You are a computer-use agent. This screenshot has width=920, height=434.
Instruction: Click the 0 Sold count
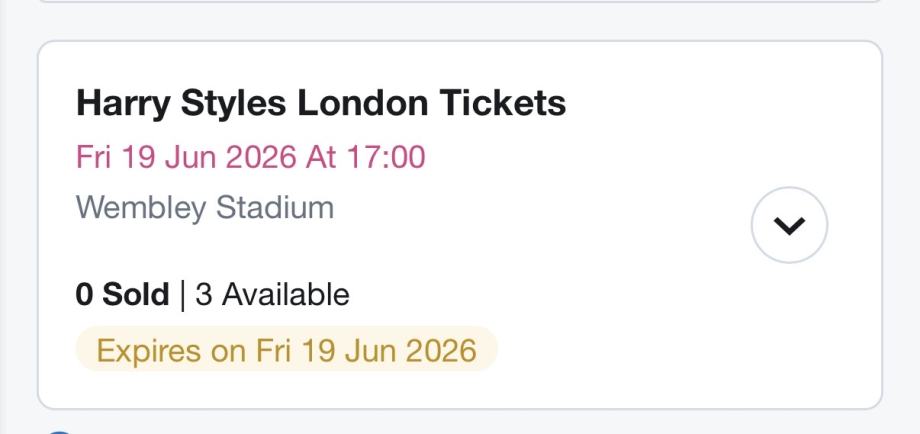pyautogui.click(x=122, y=295)
